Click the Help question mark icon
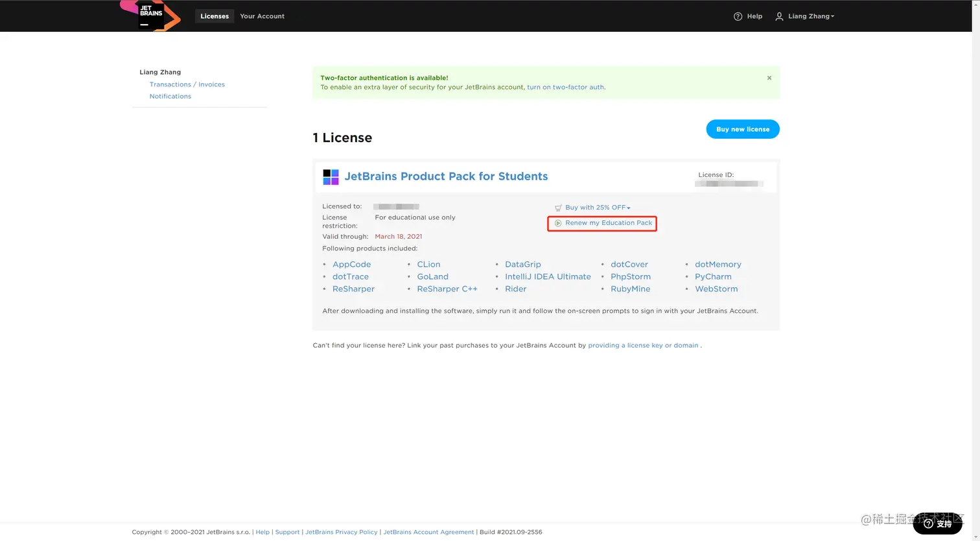This screenshot has width=980, height=541. [738, 16]
